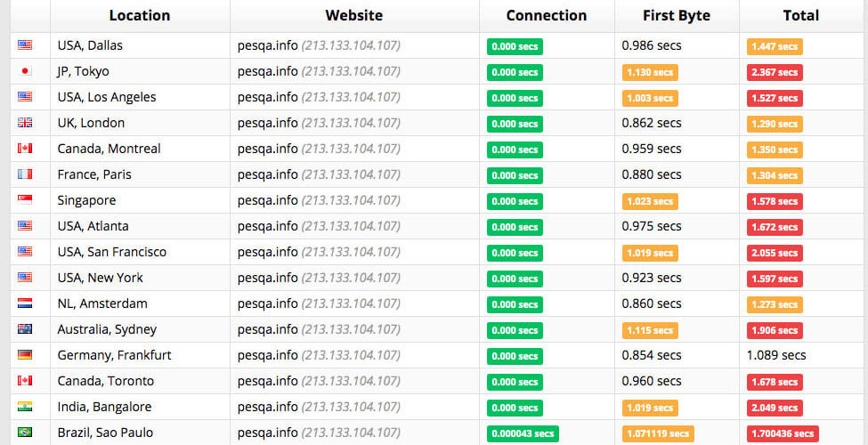Click the 2.055 secs total badge
The image size is (868, 445).
[775, 253]
